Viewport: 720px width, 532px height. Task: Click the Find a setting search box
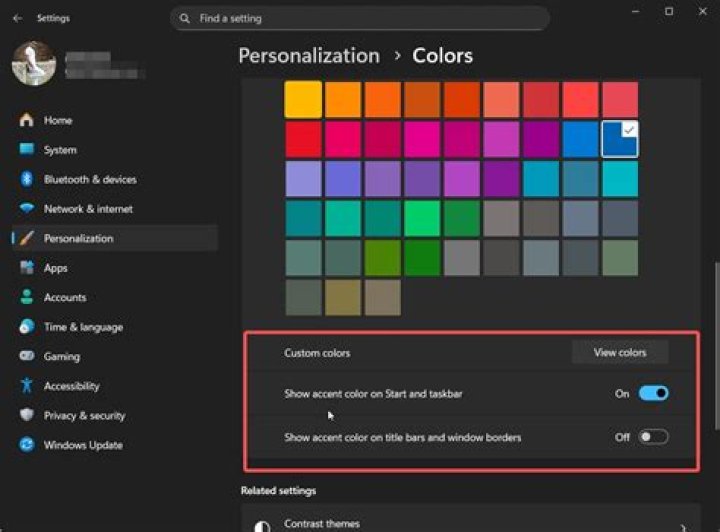pos(360,18)
